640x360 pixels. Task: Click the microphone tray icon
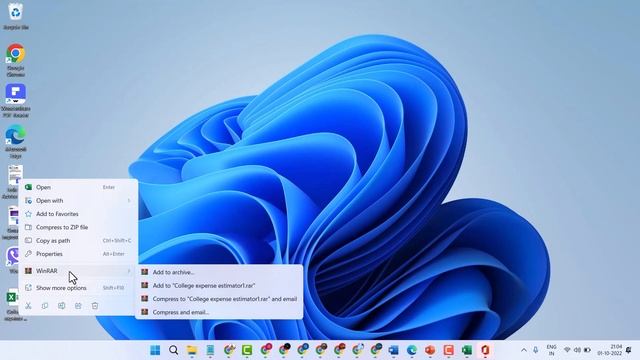click(x=536, y=350)
